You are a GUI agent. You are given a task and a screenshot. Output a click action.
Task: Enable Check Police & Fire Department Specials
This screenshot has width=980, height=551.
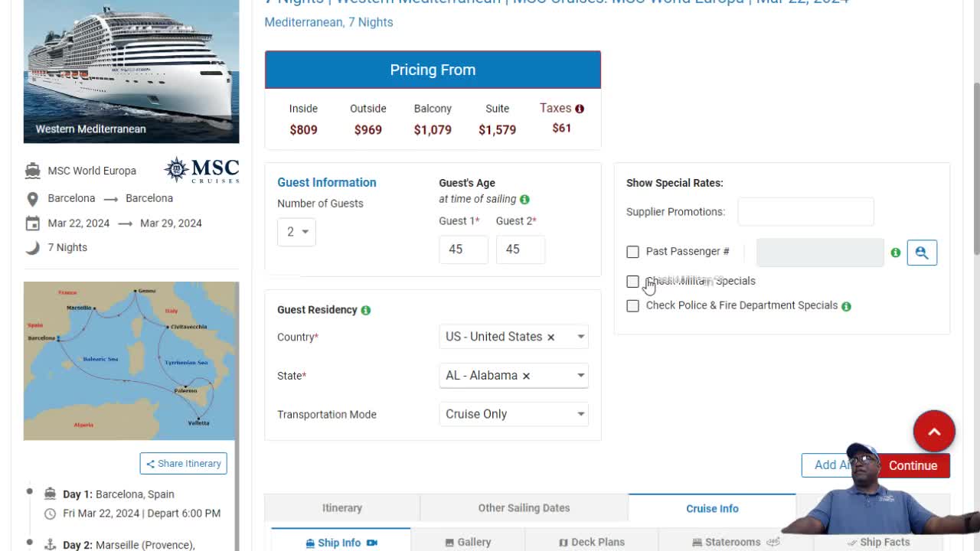pos(632,306)
